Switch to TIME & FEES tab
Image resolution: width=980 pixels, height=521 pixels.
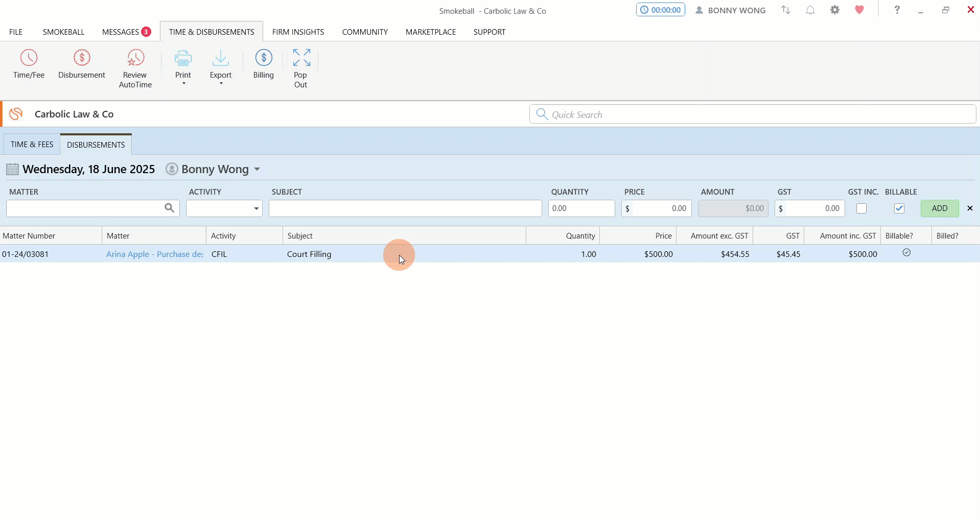(32, 145)
